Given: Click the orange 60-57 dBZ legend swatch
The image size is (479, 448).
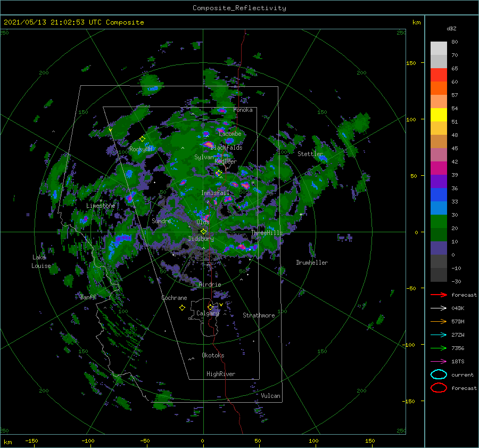Looking at the screenshot, I should point(439,88).
